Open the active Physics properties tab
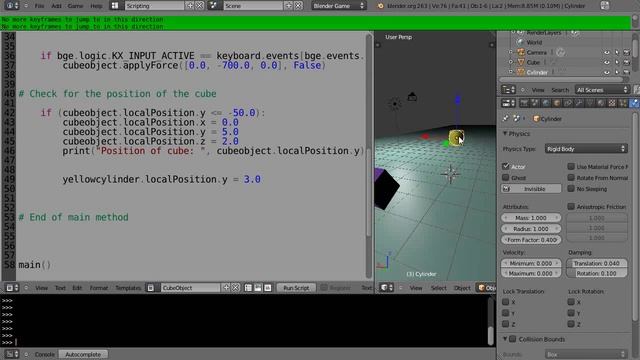The height and width of the screenshot is (360, 640). [634, 103]
